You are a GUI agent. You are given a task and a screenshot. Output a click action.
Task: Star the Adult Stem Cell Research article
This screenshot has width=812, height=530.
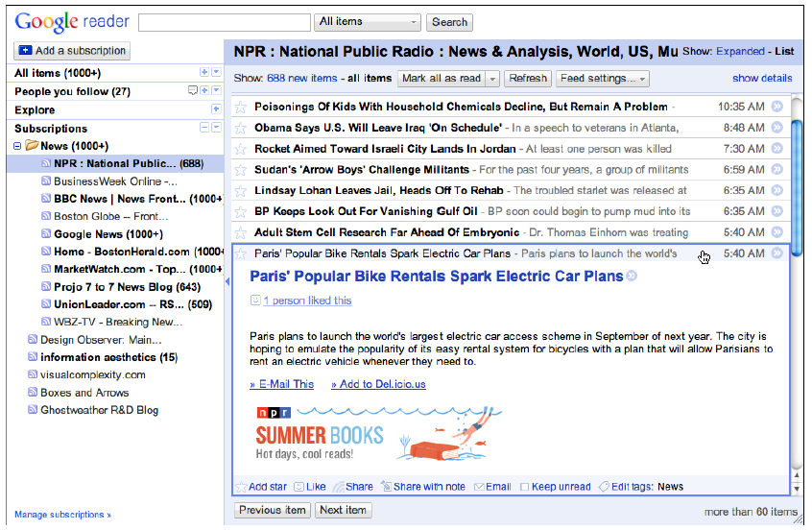click(x=240, y=232)
